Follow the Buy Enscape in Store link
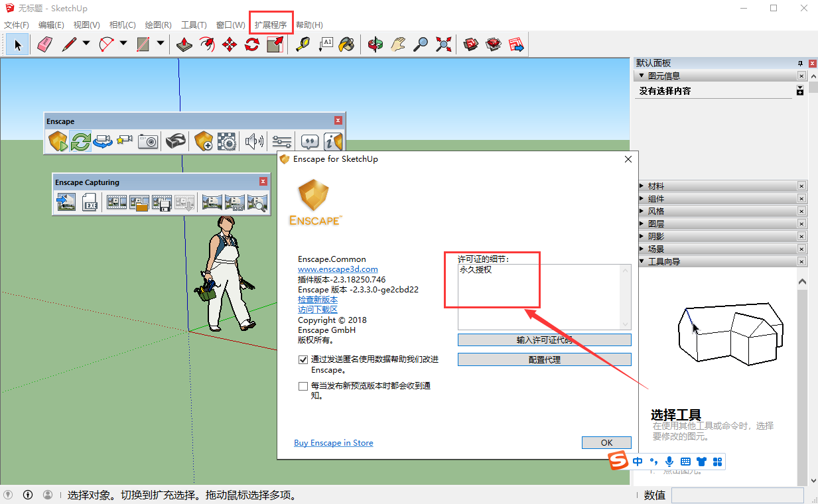 point(334,442)
